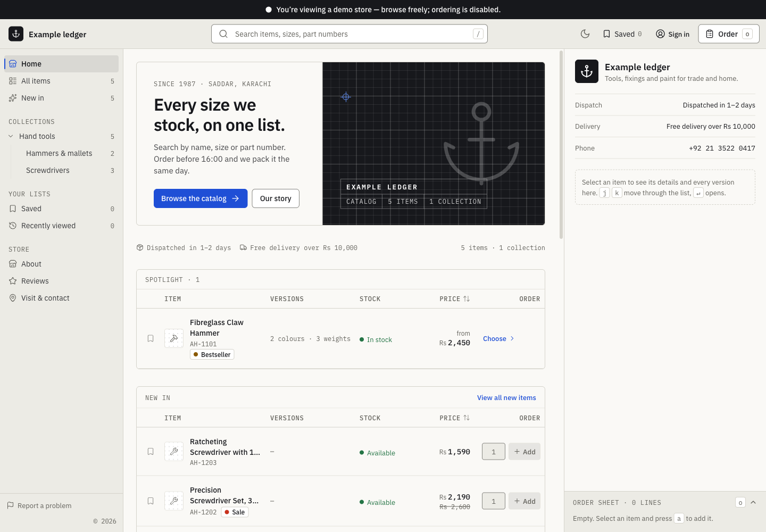
Task: Click Sign in
Action: 672,34
